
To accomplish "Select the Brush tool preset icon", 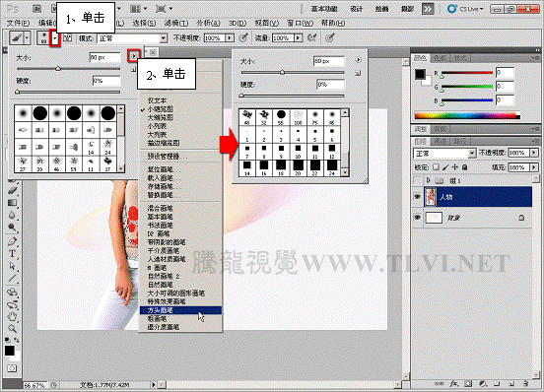I will [x=17, y=37].
